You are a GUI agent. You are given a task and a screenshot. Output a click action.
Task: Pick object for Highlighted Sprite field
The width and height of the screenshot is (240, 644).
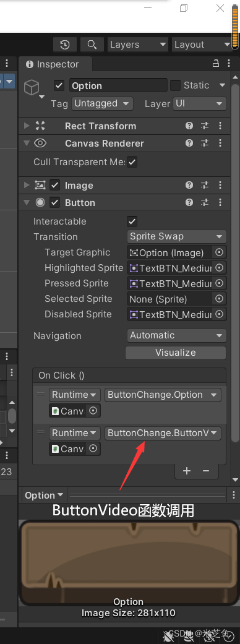[220, 268]
